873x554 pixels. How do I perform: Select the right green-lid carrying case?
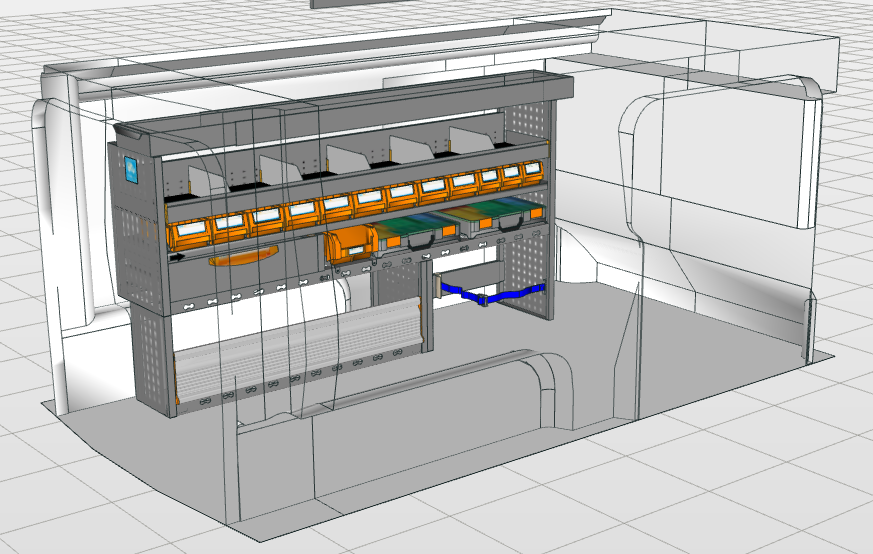(493, 215)
